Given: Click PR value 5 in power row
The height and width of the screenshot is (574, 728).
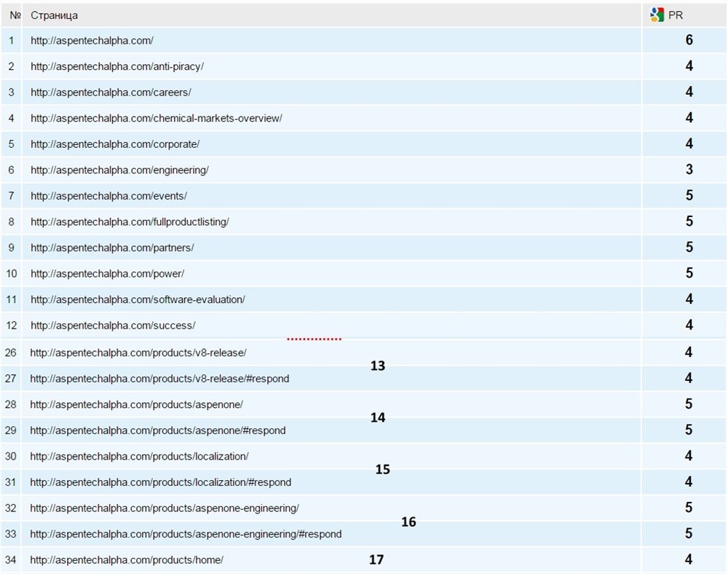Looking at the screenshot, I should [x=689, y=273].
